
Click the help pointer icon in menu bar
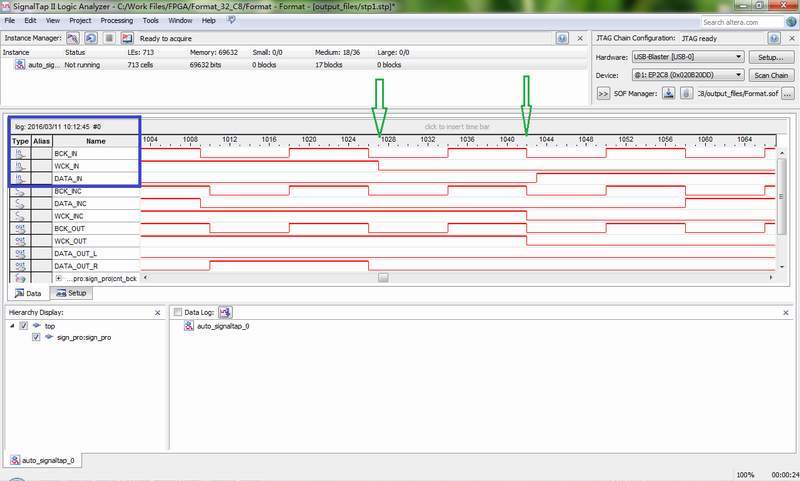tap(231, 20)
